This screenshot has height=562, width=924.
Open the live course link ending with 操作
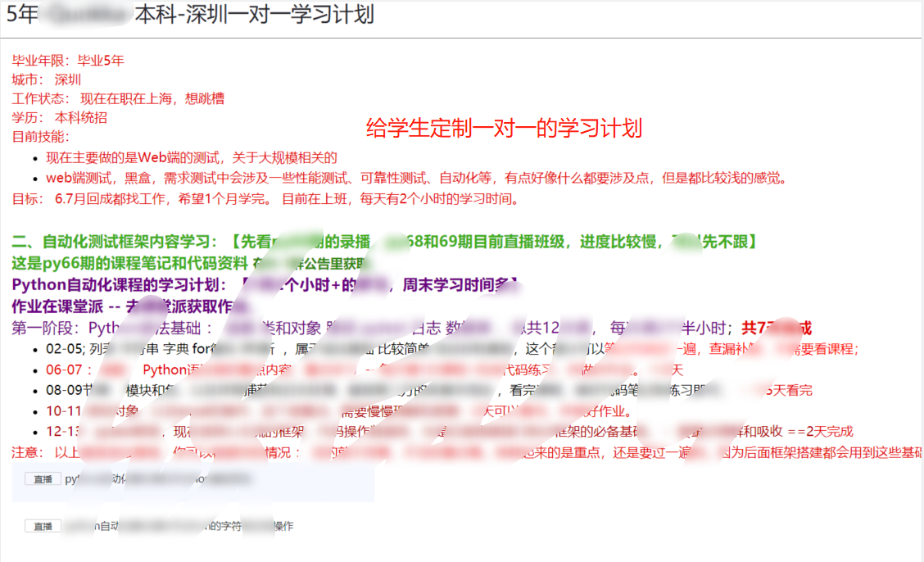coord(180,526)
